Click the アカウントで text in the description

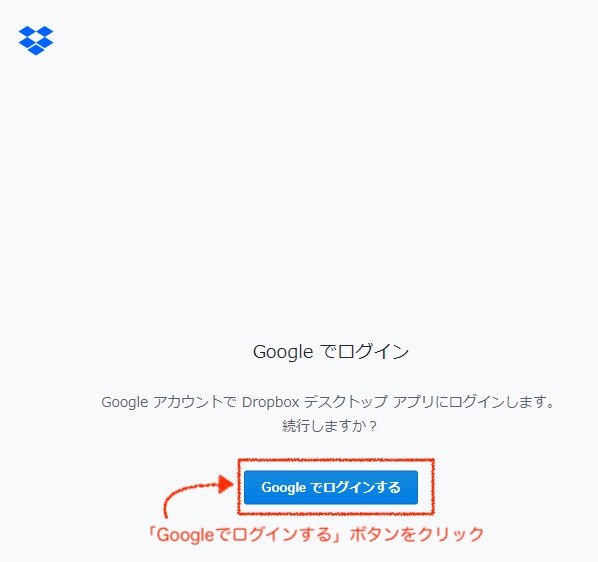coord(195,402)
